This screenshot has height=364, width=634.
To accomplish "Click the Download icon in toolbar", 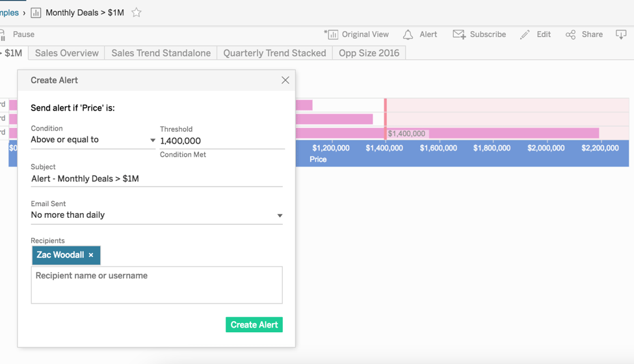I will point(620,34).
